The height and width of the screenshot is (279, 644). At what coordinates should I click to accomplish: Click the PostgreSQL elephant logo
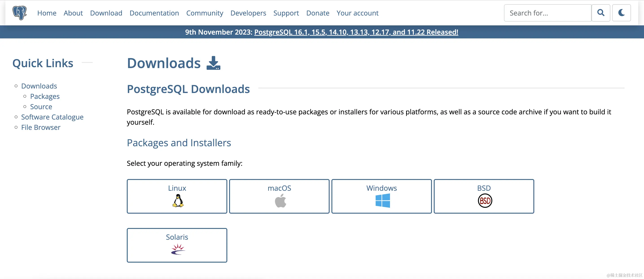[20, 13]
